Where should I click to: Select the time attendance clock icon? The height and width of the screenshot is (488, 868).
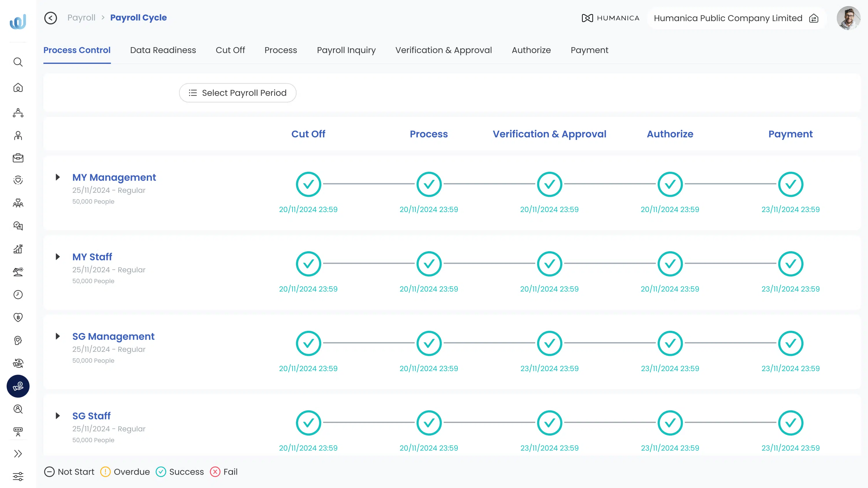pyautogui.click(x=18, y=294)
